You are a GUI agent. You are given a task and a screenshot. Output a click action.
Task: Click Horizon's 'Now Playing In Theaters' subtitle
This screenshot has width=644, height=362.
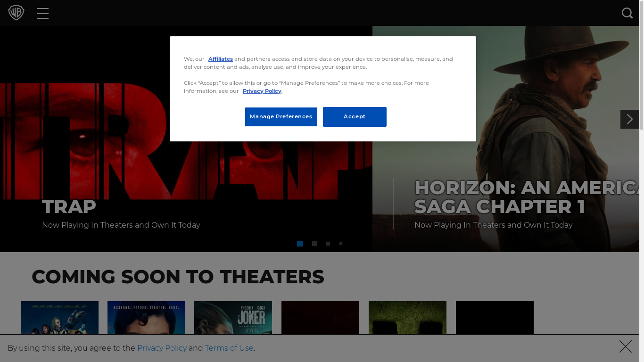pyautogui.click(x=494, y=225)
